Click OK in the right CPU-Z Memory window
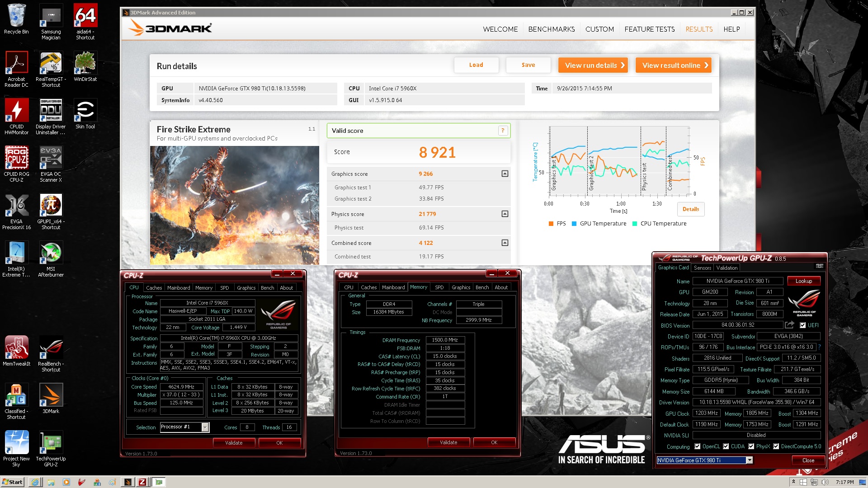The image size is (868, 488). [494, 442]
